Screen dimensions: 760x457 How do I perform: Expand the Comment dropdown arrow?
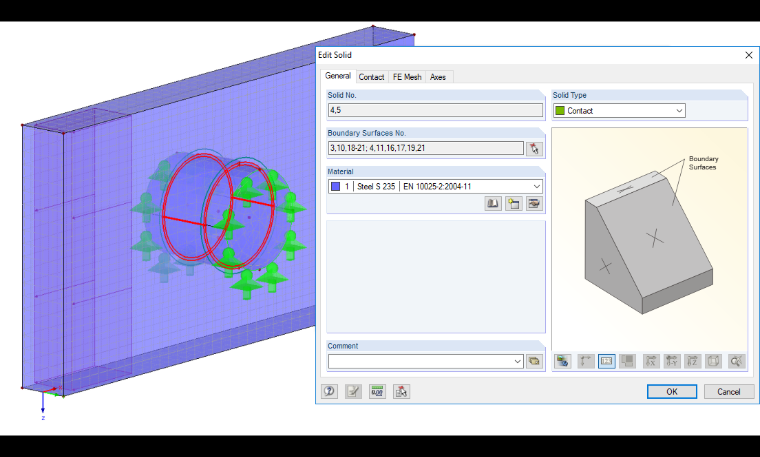pyautogui.click(x=517, y=361)
